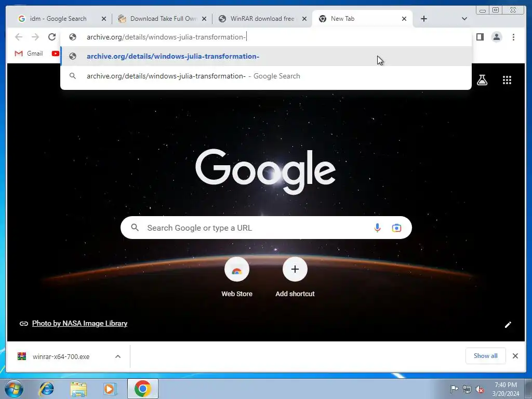Image resolution: width=532 pixels, height=399 pixels.
Task: Close the WinRAR download free tab
Action: 304,19
